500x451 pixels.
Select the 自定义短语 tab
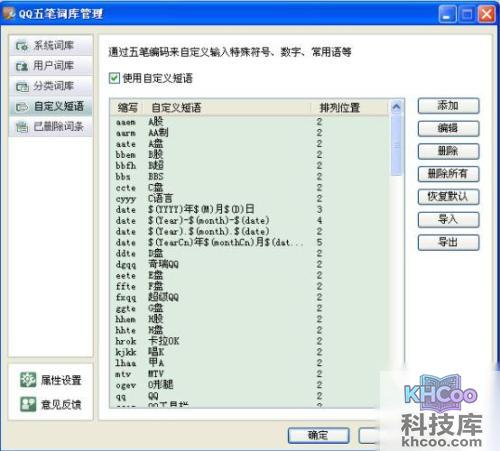click(x=51, y=107)
